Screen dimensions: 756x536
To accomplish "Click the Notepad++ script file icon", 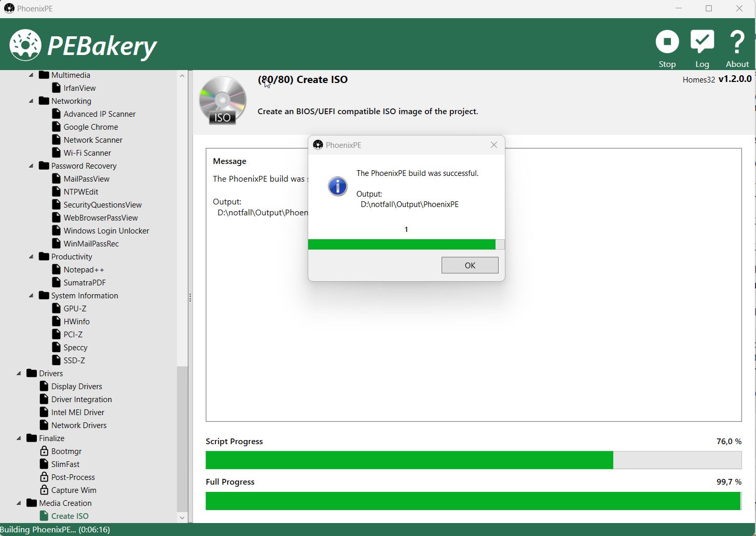I will pos(57,269).
